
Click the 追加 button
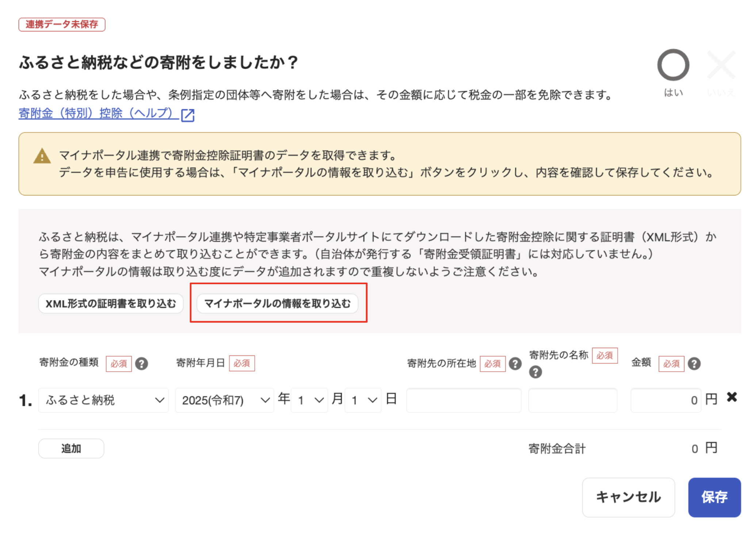[71, 448]
